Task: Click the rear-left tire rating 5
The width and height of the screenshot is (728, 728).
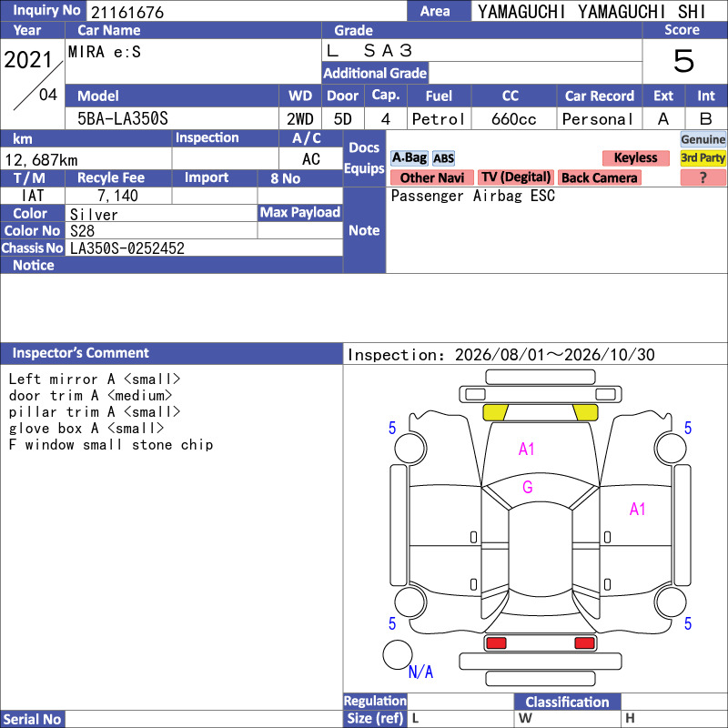Action: [x=392, y=623]
